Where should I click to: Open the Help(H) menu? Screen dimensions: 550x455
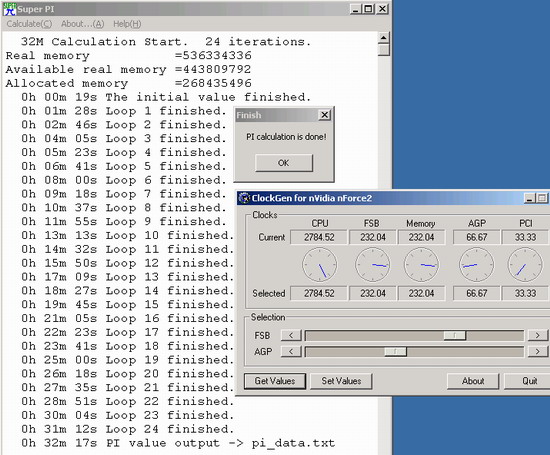click(127, 24)
